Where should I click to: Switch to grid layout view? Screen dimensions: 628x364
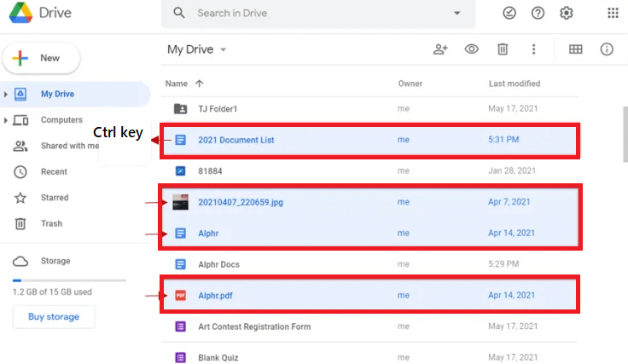coord(576,49)
